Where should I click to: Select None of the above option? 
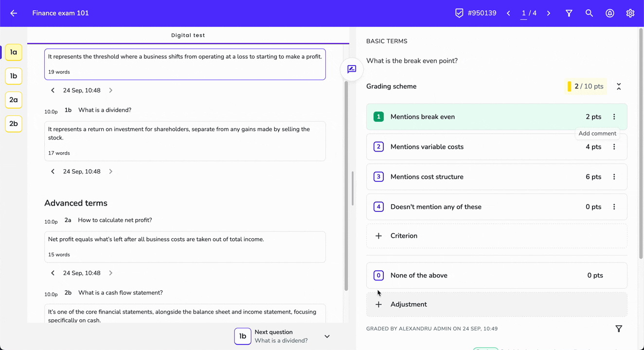[497, 275]
